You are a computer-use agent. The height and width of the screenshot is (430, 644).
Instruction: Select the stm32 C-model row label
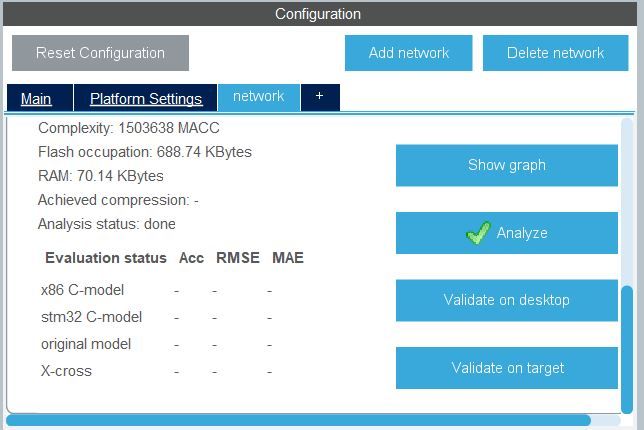[92, 317]
